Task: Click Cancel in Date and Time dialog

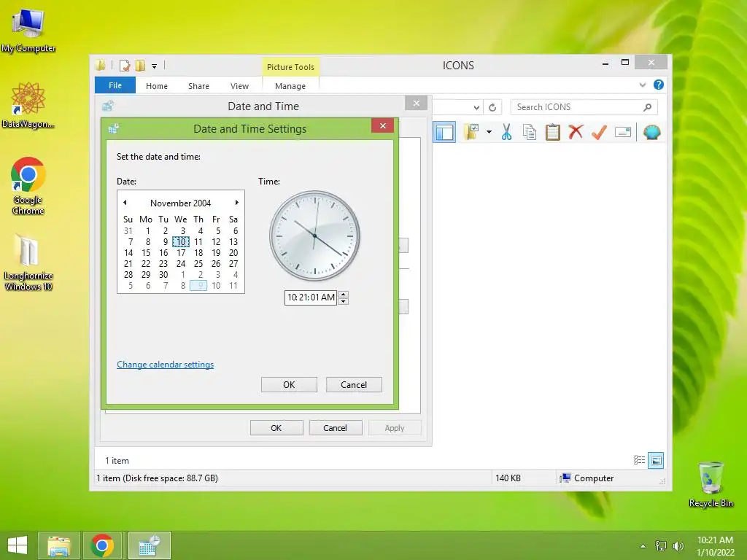Action: (x=336, y=427)
